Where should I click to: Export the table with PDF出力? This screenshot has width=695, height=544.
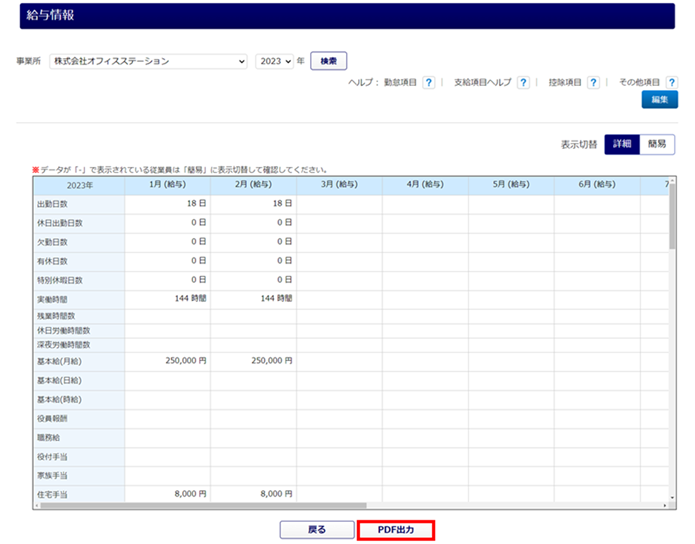pos(396,529)
